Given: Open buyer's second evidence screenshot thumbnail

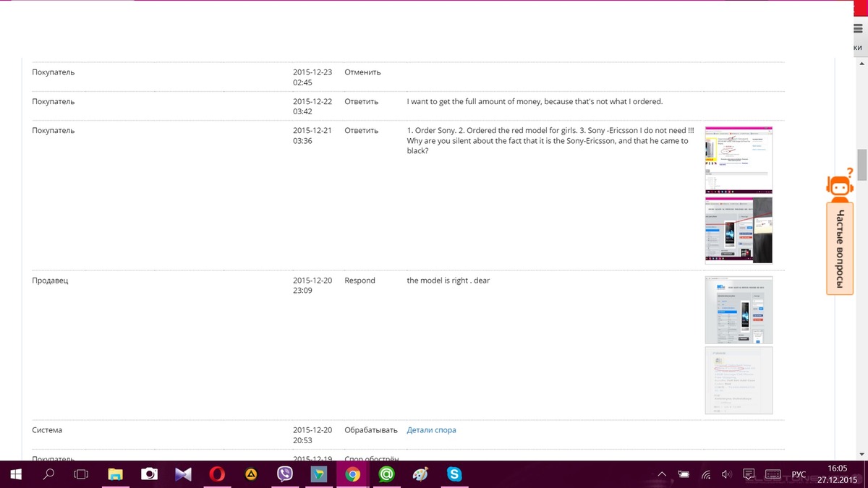Looking at the screenshot, I should pos(739,230).
